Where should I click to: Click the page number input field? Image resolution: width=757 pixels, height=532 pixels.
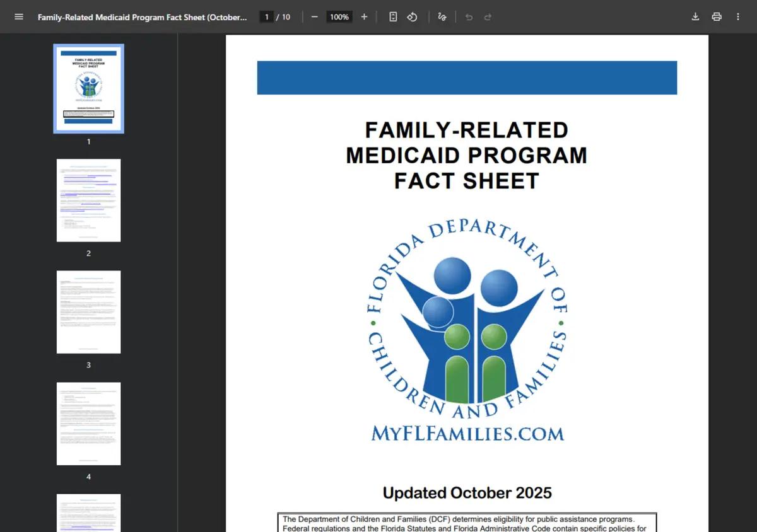[267, 17]
